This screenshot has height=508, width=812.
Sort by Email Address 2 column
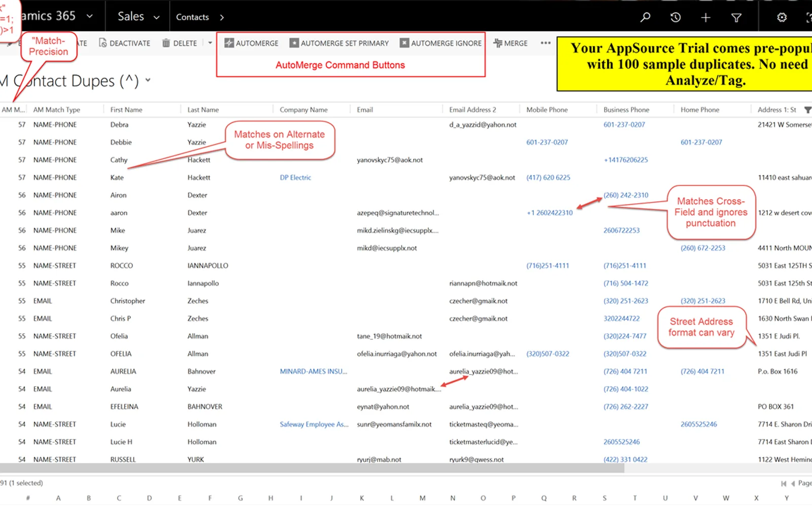point(472,110)
